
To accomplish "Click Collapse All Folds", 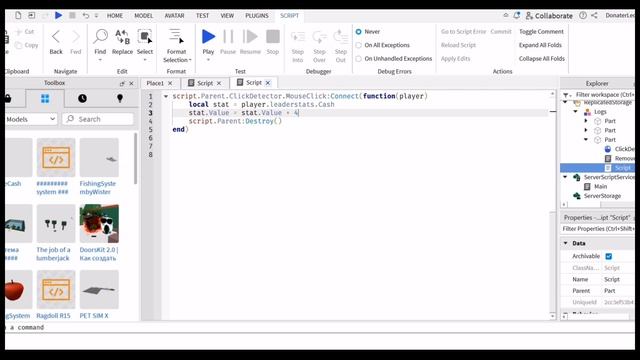I will (x=542, y=59).
